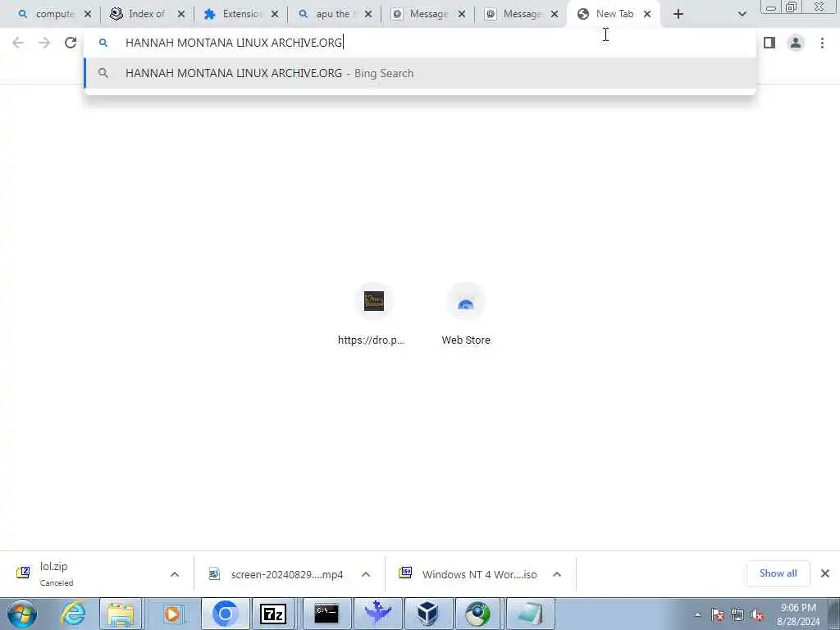
Task: Go forward to next page
Action: click(44, 43)
